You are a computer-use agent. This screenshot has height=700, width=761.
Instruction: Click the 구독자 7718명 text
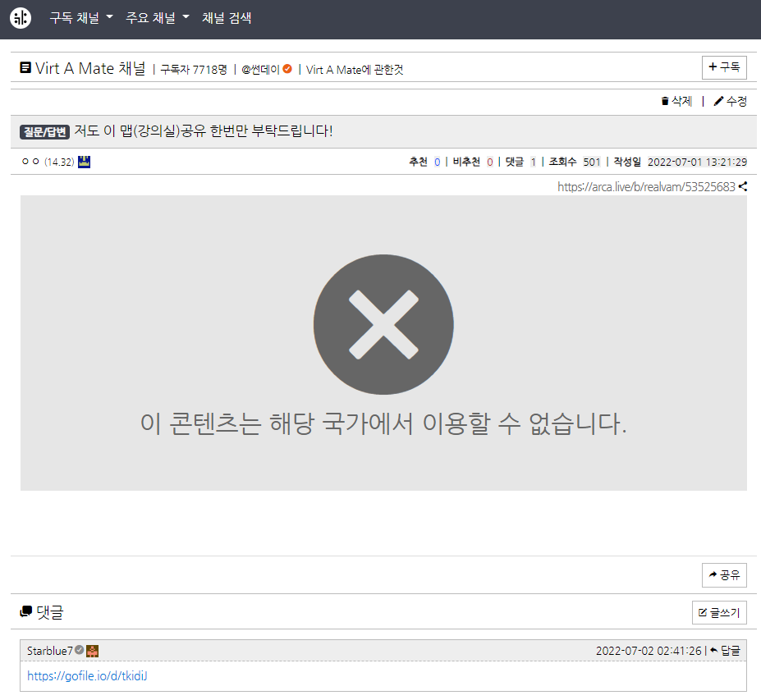coord(194,70)
